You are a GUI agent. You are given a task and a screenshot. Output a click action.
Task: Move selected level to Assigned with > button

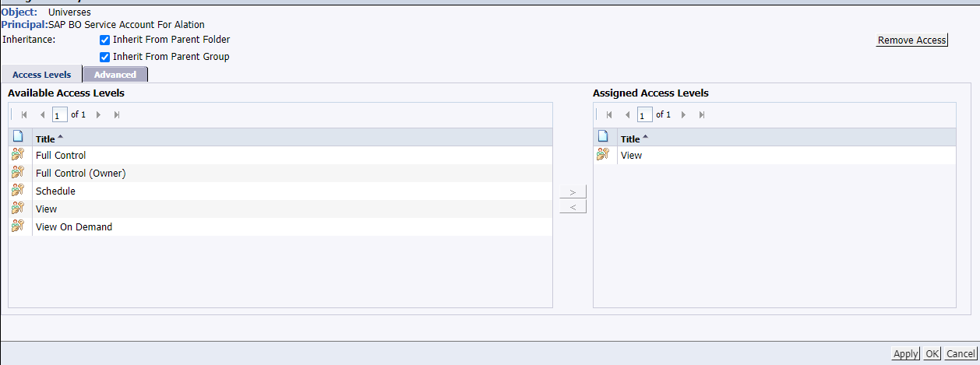[573, 191]
